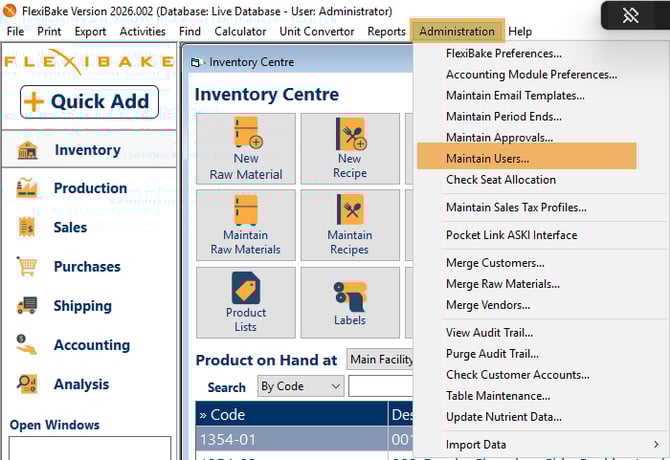Screen dimensions: 670x460
Task: Select FlexiBake Preferences menu entry
Action: pos(503,53)
